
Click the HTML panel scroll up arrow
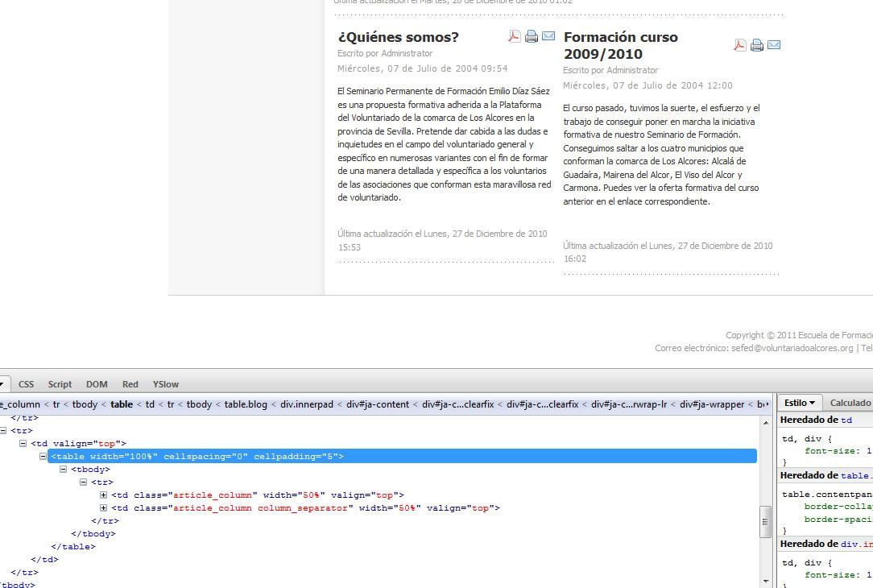(x=766, y=423)
